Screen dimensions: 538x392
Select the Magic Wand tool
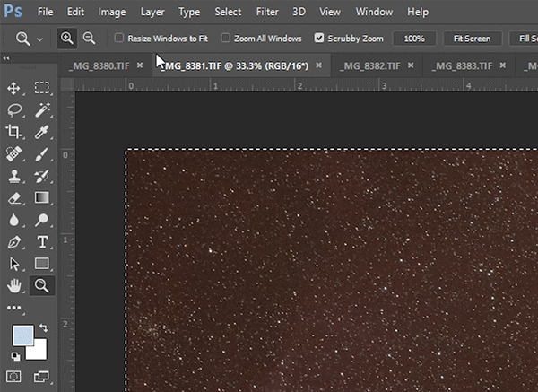click(x=42, y=109)
